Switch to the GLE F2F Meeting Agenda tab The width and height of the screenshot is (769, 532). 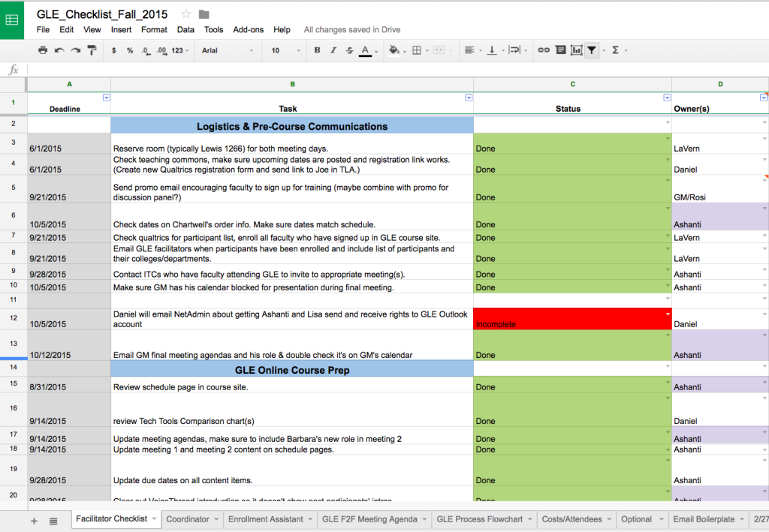click(x=369, y=518)
